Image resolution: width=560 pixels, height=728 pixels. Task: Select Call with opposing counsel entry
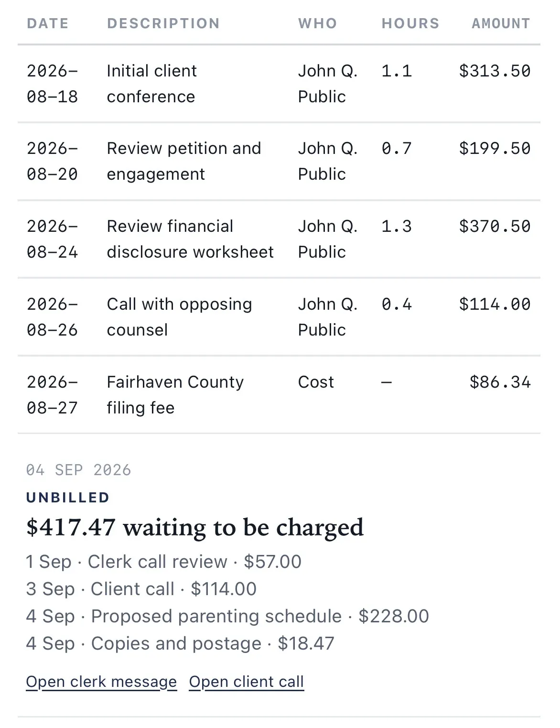coord(279,317)
